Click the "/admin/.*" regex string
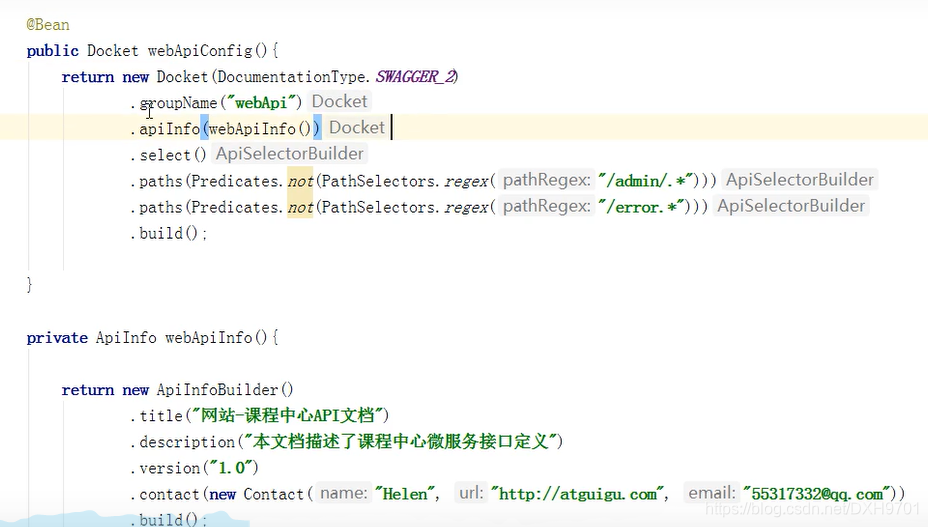The width and height of the screenshot is (928, 527). [x=645, y=181]
